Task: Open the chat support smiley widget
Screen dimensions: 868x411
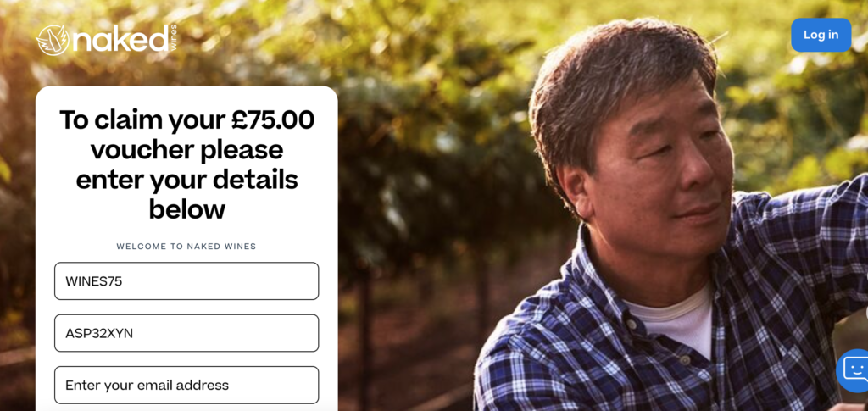Action: (x=854, y=371)
